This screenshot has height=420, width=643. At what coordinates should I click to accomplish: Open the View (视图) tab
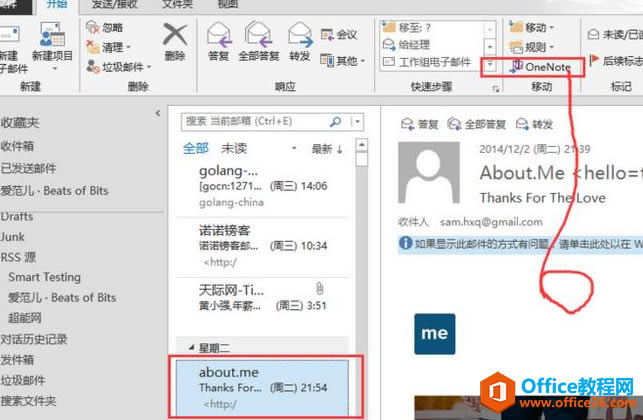tap(228, 4)
